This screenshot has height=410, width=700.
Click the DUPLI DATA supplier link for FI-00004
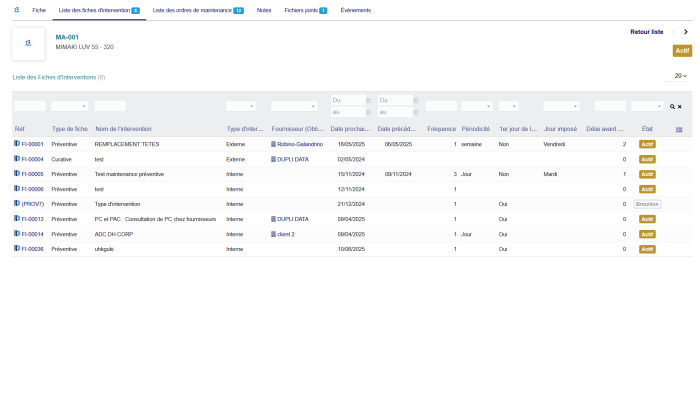pos(292,159)
